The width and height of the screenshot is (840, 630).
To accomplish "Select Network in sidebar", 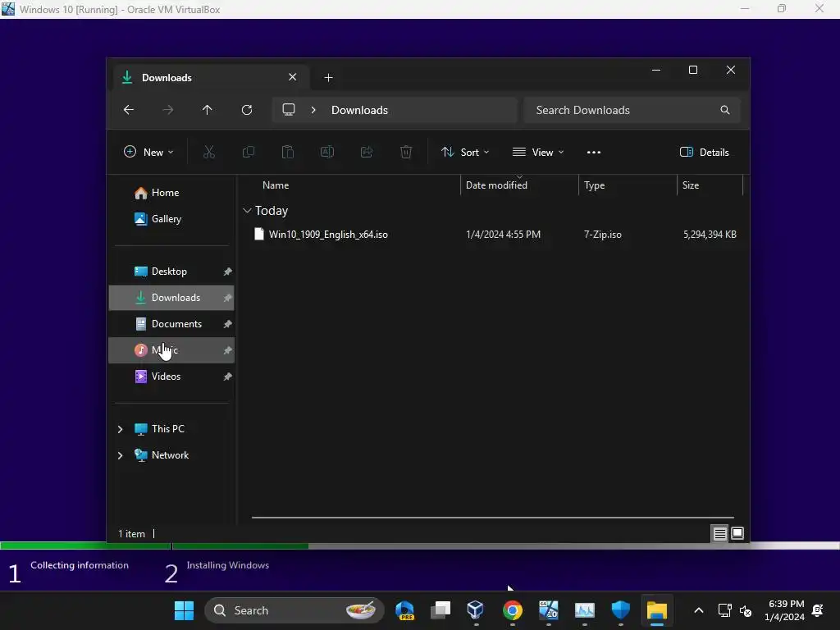I will point(170,454).
